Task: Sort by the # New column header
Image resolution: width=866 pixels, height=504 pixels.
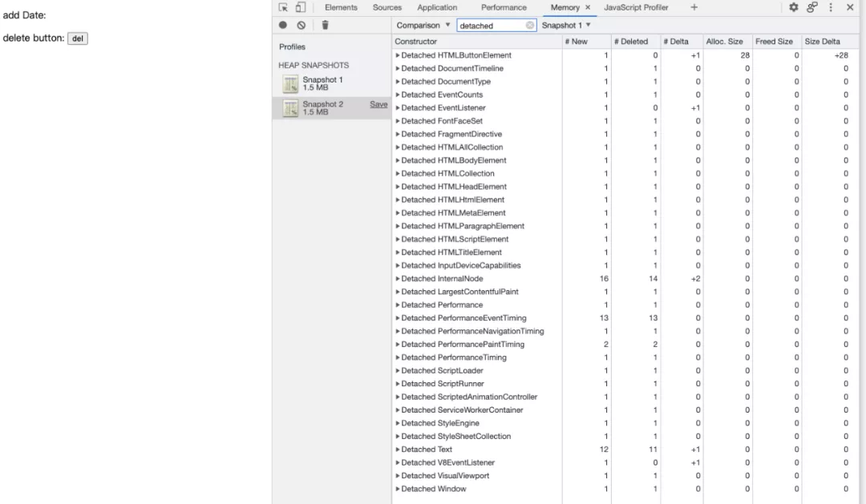Action: coord(586,42)
